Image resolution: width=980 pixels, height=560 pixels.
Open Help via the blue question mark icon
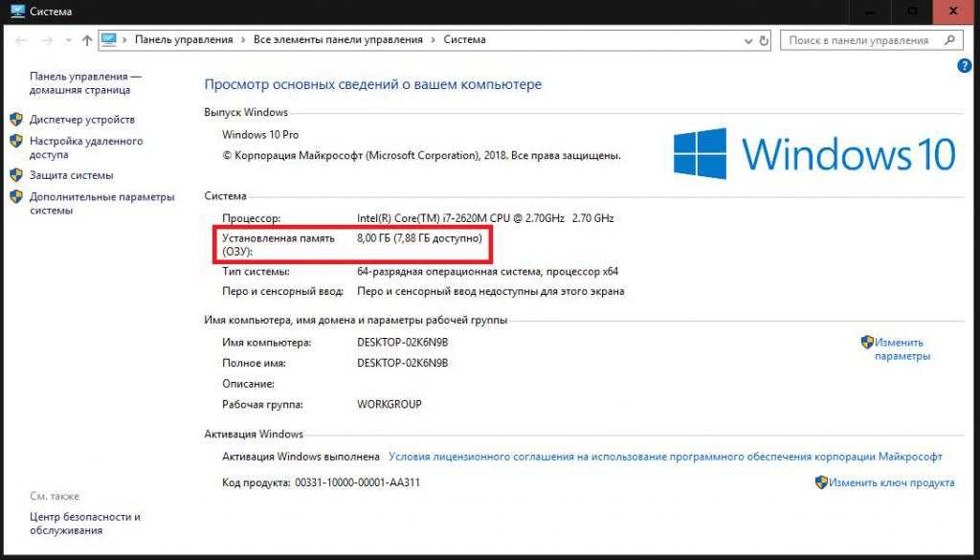tap(965, 65)
